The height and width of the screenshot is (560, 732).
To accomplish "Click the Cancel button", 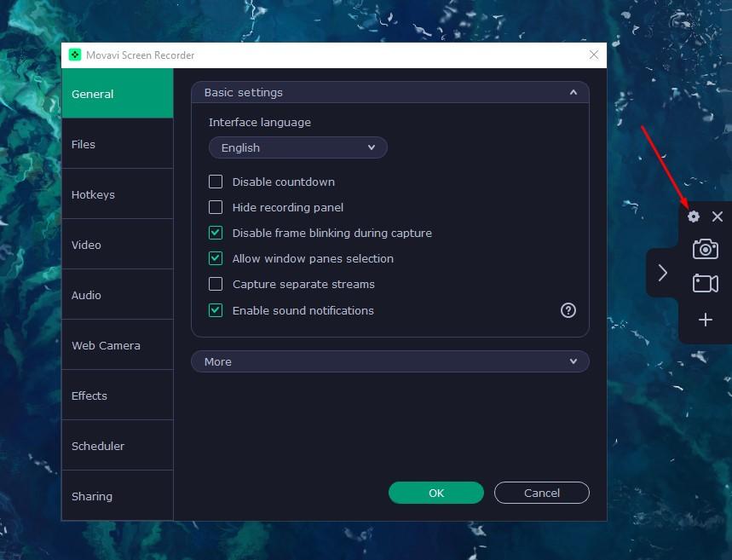I will tap(541, 493).
